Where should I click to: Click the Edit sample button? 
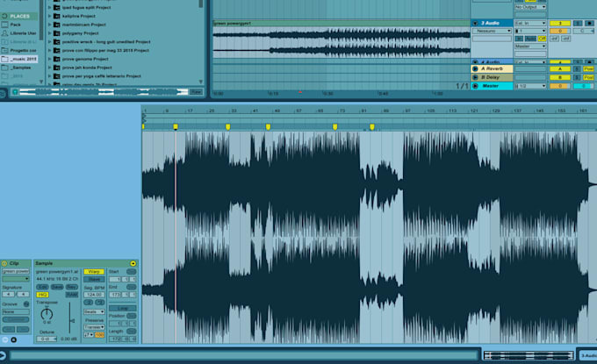click(42, 287)
